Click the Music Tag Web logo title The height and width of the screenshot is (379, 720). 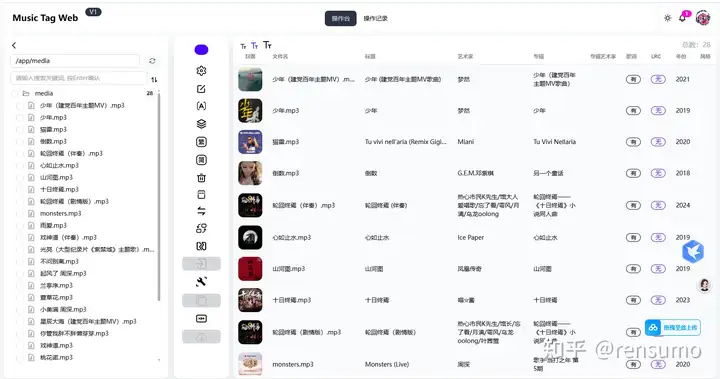pyautogui.click(x=45, y=18)
